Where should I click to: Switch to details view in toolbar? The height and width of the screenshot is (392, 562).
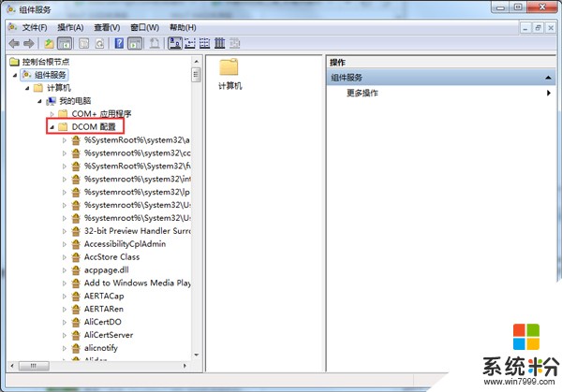point(220,44)
